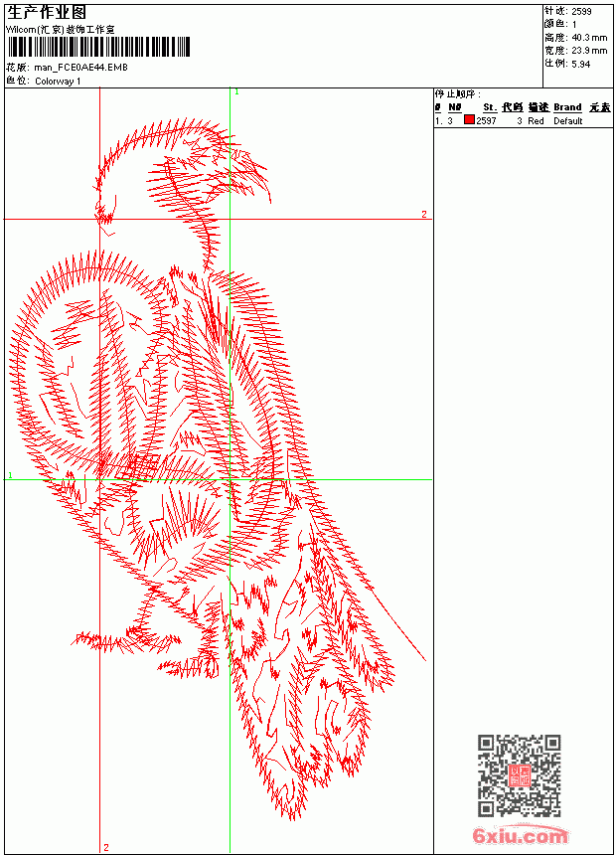
Task: Click the N# column header
Action: [455, 107]
